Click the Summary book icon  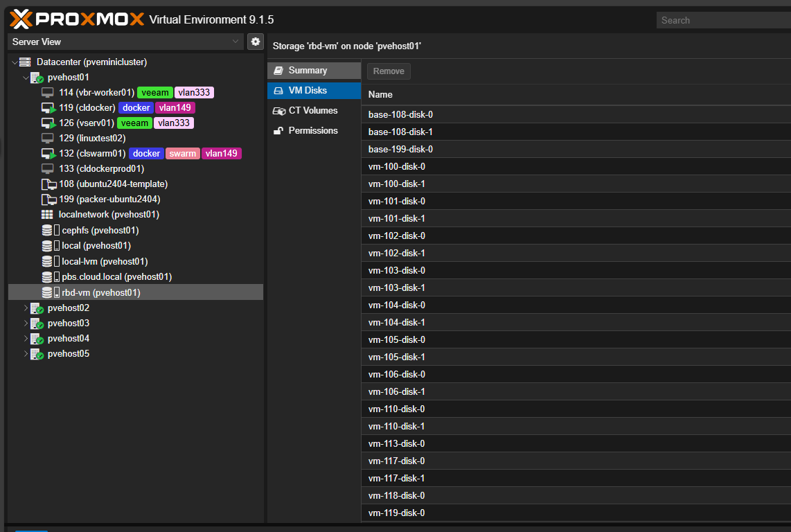click(278, 71)
